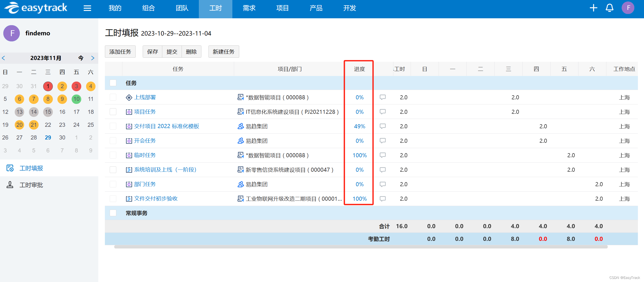Viewport: 644px width, 282px height.
Task: Check the 任务 group checkbox
Action: point(113,83)
